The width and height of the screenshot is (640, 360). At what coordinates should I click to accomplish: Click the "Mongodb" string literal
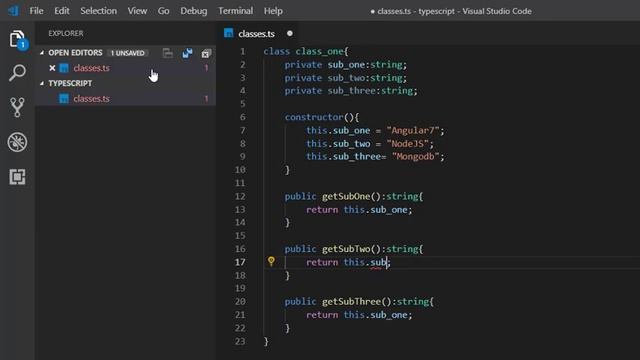[415, 157]
